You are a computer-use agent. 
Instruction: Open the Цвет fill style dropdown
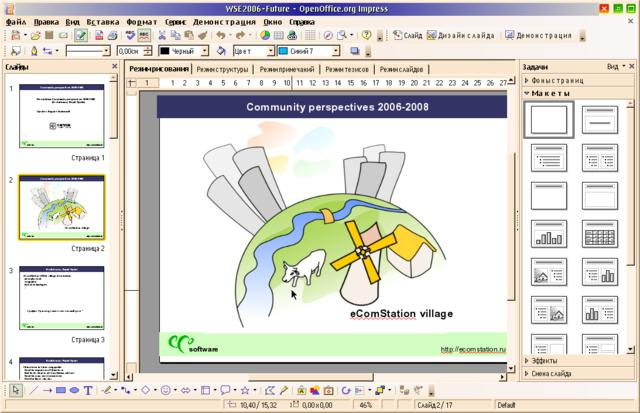[x=271, y=51]
